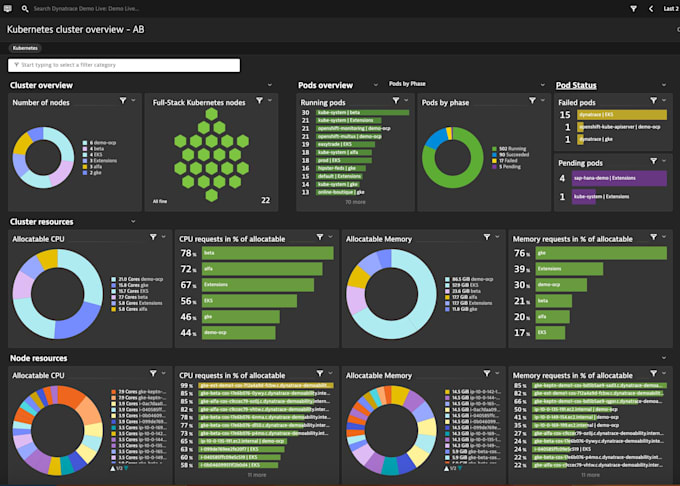Filter Node resources Allocatable Memory tile

pos(487,373)
